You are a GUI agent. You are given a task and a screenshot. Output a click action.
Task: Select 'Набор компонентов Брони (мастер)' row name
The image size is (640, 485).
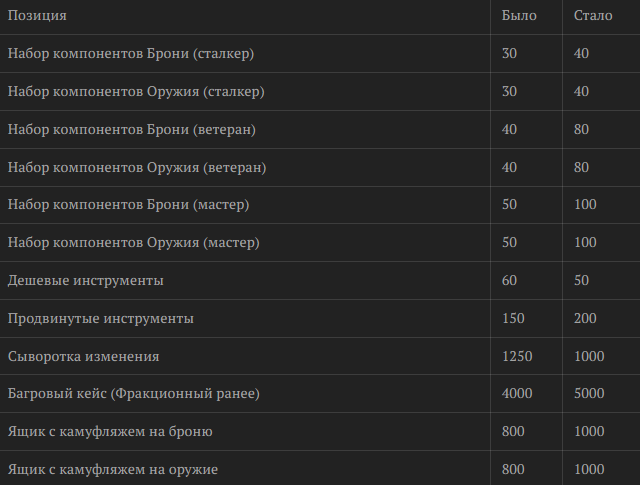click(x=128, y=205)
